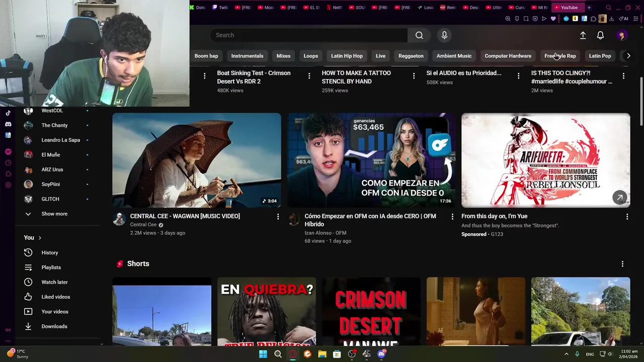644x362 pixels.
Task: Expand the You section chevron
Action: (40, 238)
